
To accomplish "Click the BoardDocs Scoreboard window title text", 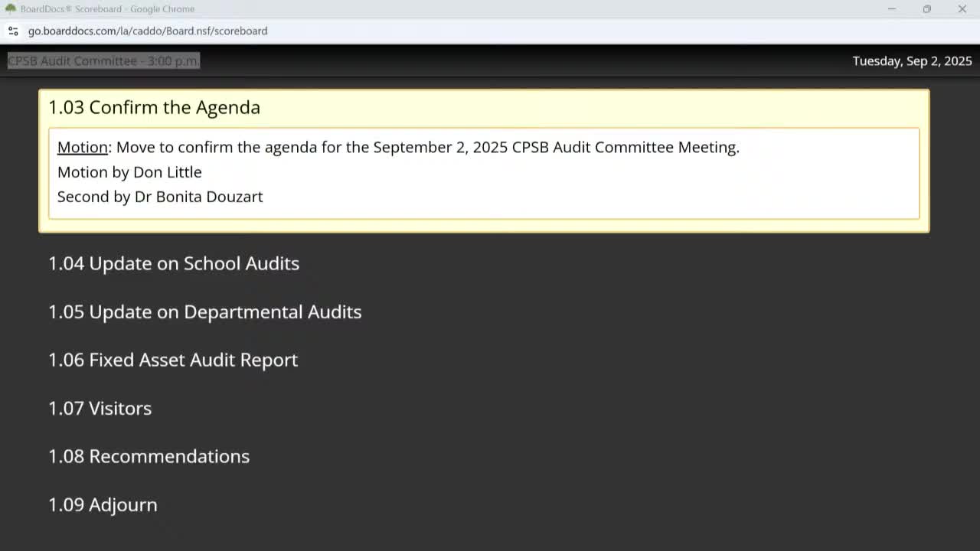I will click(107, 9).
